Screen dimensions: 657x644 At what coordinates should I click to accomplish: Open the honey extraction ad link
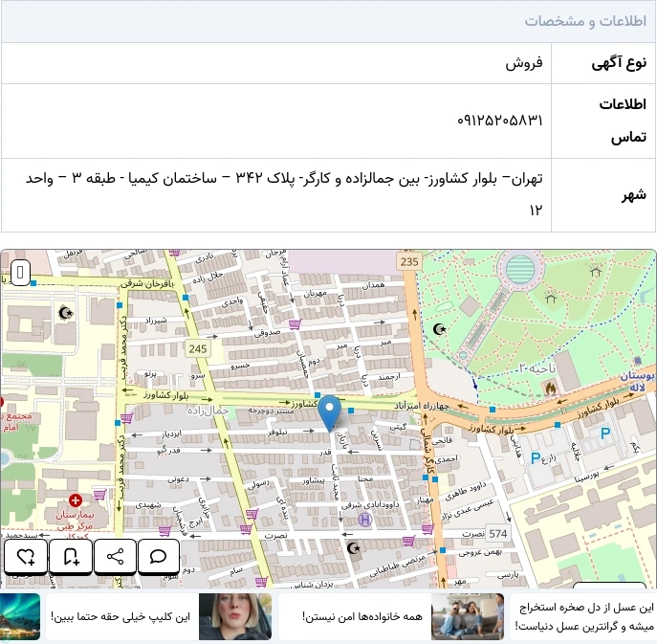pos(584,617)
